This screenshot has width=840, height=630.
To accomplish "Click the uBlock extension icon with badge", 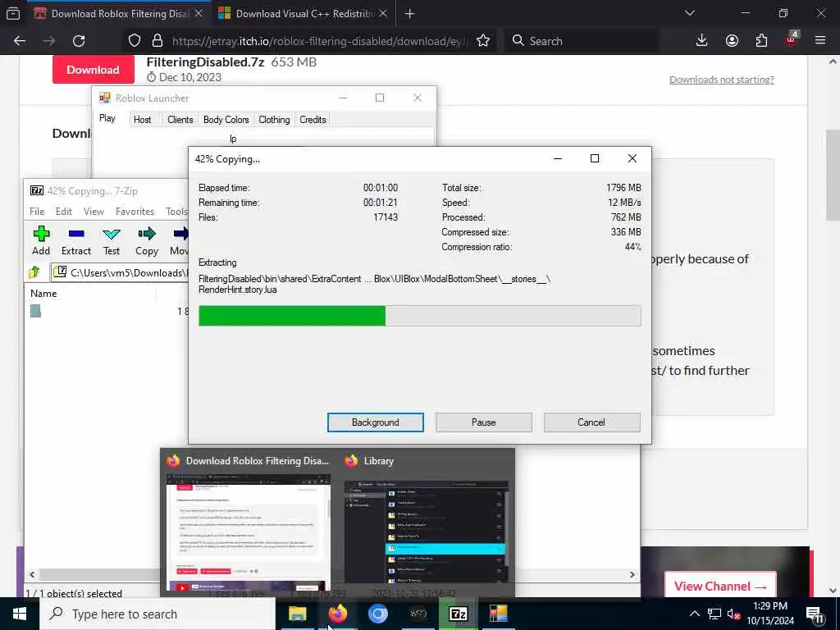I will 792,39.
